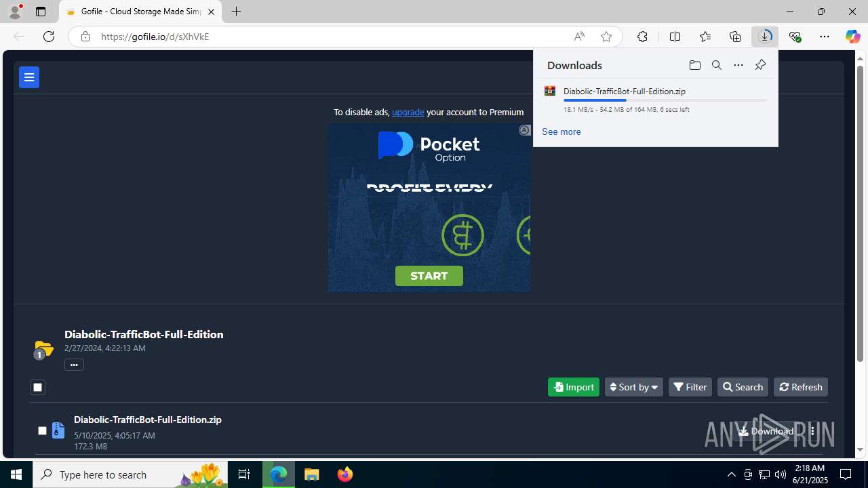Open the Windows Start menu

(16, 474)
